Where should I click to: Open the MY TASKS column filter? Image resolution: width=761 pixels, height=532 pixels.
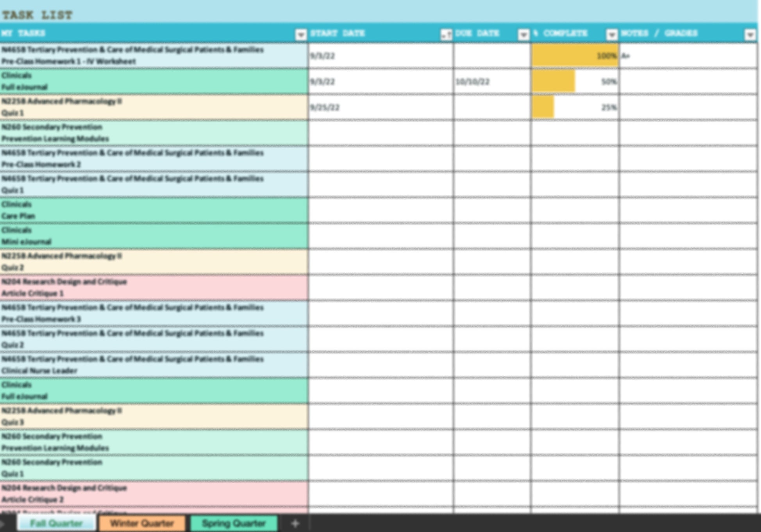click(300, 34)
